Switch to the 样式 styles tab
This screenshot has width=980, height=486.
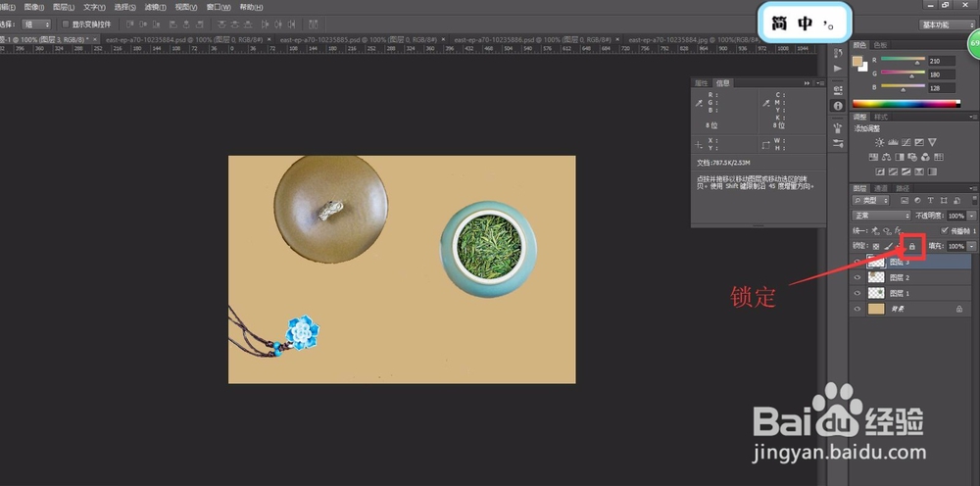click(x=881, y=117)
